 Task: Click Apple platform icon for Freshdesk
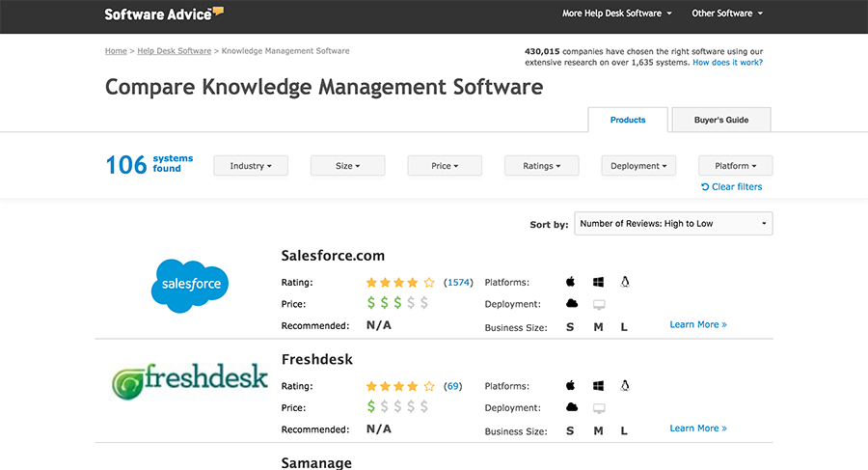click(570, 385)
